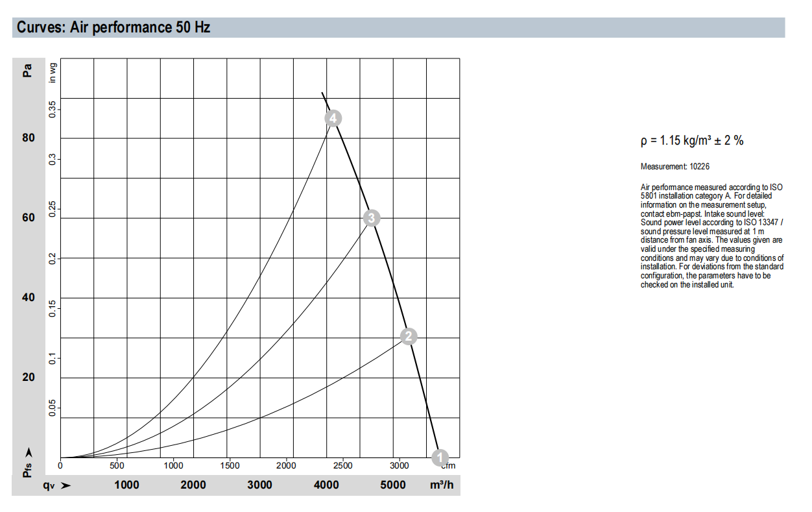Click the ISO 5801 measurement note paragraph
Image resolution: width=812 pixels, height=512 pixels.
click(x=711, y=236)
